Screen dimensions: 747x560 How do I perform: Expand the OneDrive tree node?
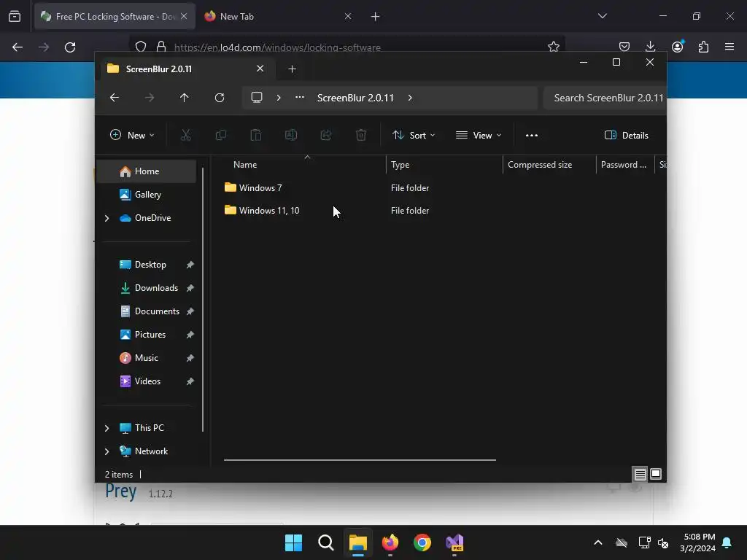coord(107,218)
